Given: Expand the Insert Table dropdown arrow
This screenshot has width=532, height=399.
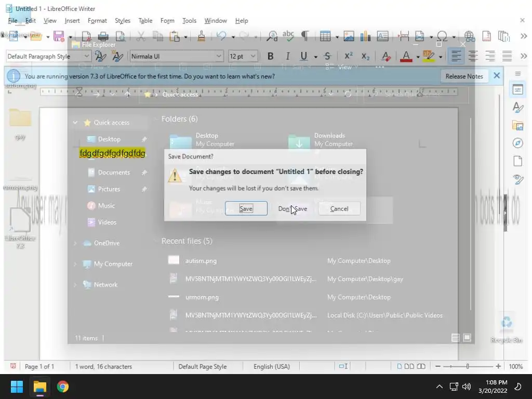Looking at the screenshot, I should click(337, 37).
